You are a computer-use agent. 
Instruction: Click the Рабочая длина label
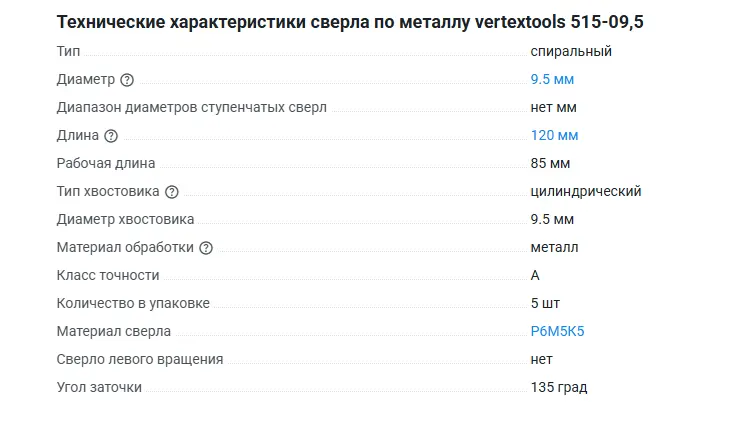pos(106,164)
